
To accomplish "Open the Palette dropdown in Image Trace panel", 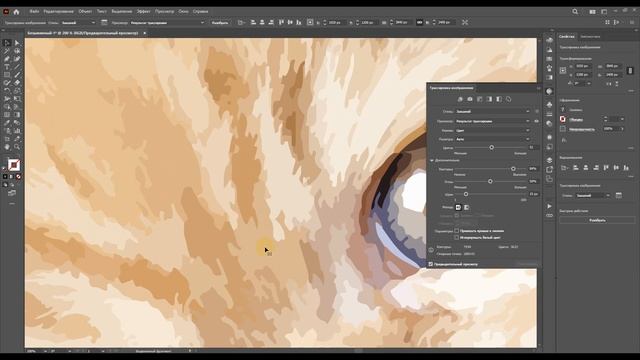I will coord(493,139).
